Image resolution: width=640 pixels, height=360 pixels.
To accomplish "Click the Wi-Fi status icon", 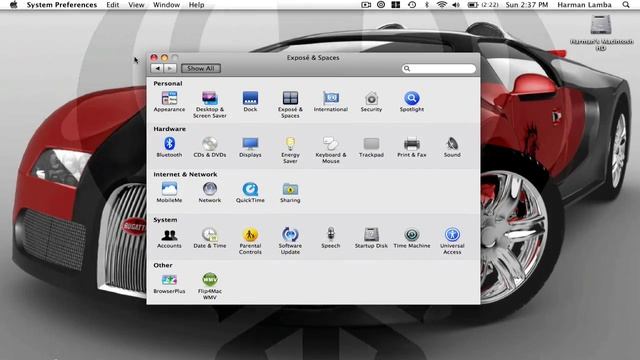I will click(441, 5).
